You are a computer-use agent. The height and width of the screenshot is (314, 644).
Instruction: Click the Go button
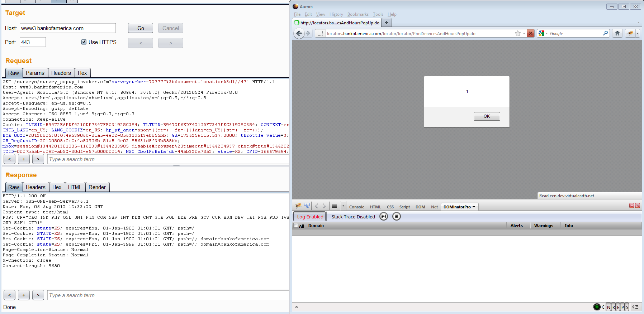pyautogui.click(x=141, y=28)
